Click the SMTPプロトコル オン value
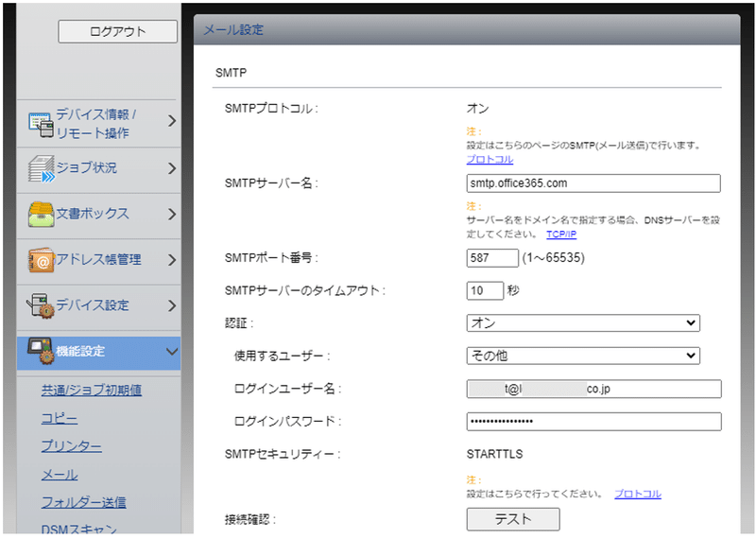Viewport: 756px width, 539px height. click(x=478, y=109)
